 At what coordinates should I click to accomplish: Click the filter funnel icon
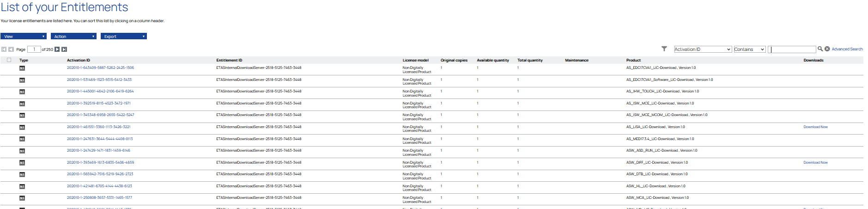[x=664, y=49]
